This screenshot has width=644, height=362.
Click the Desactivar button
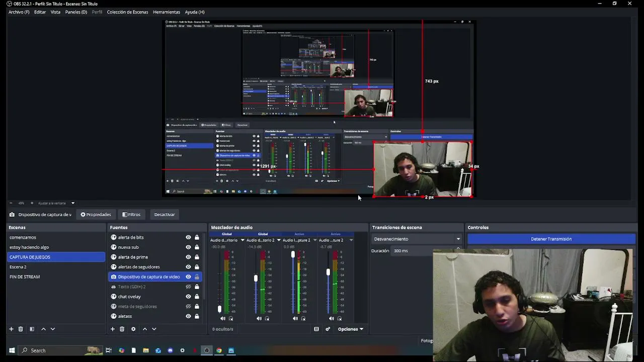click(165, 215)
